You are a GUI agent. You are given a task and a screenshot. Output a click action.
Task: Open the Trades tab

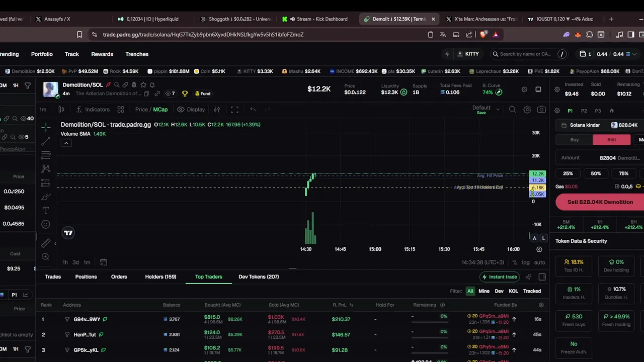(53, 277)
